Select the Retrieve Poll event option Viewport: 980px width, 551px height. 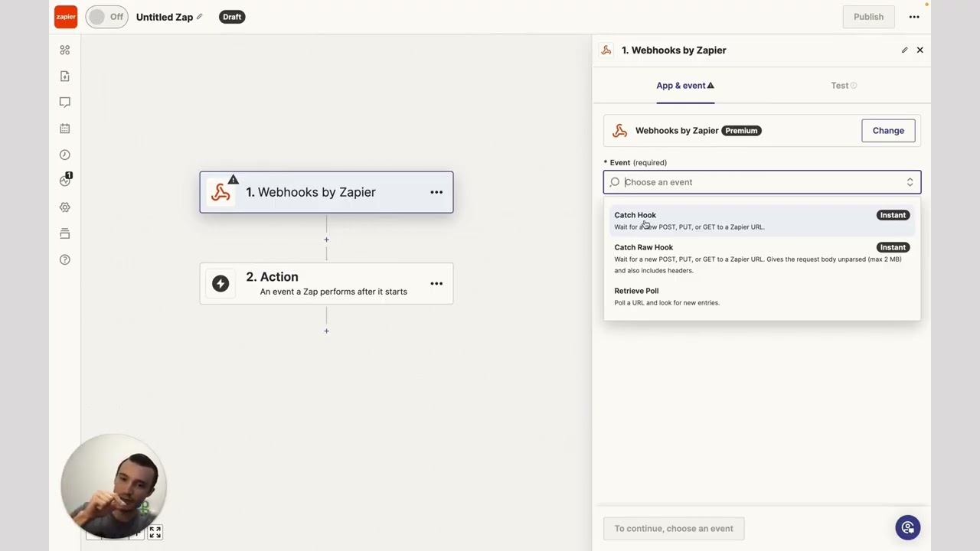pos(762,296)
